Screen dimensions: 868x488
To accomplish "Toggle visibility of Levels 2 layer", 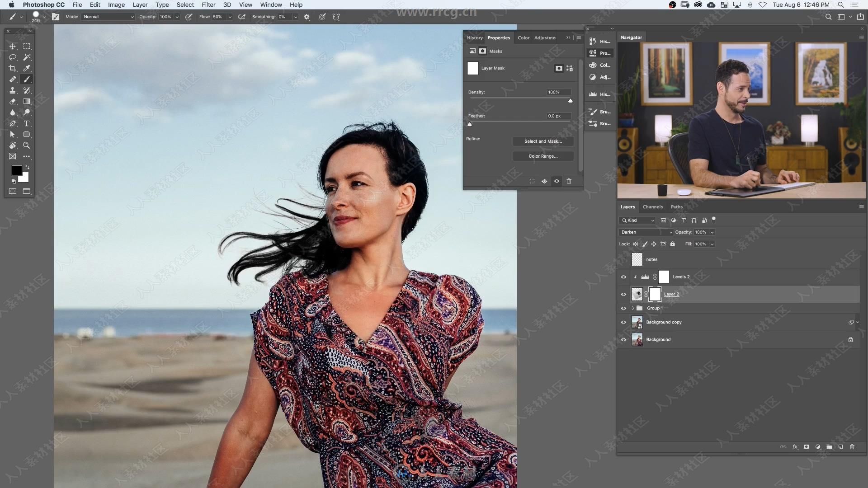I will coord(623,277).
